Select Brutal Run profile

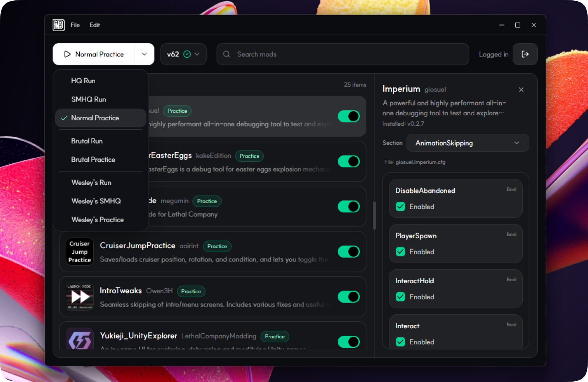(x=101, y=141)
